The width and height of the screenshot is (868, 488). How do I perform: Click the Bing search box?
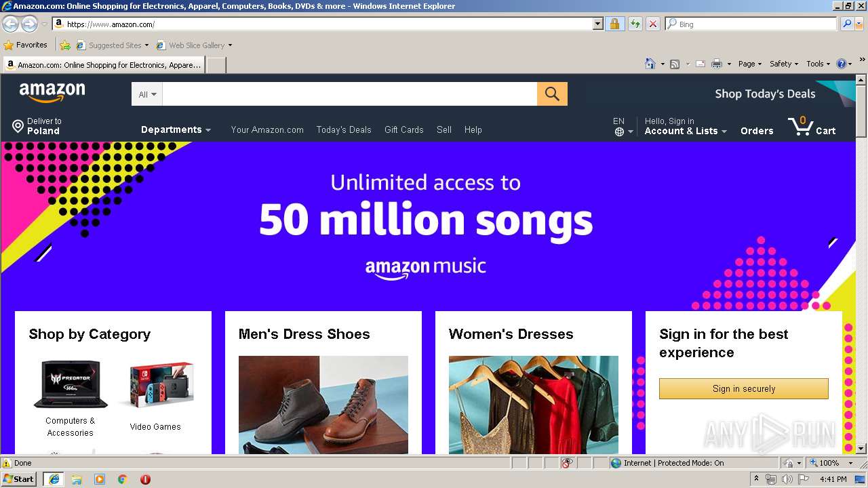751,24
